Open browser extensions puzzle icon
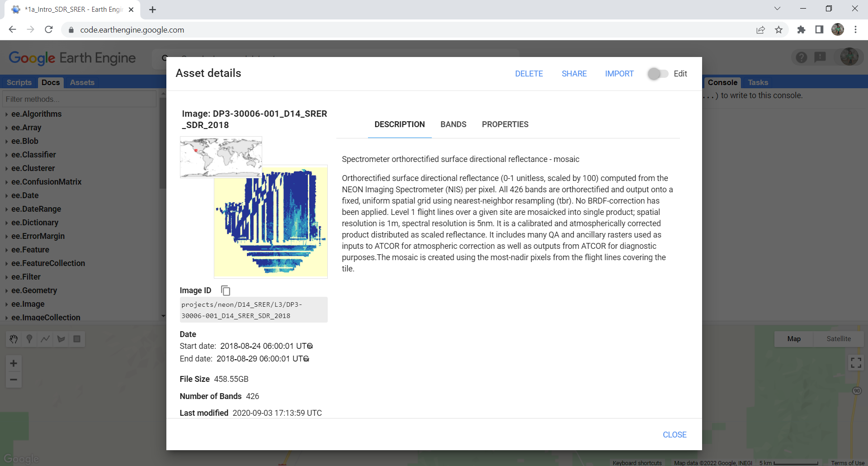 pyautogui.click(x=801, y=30)
